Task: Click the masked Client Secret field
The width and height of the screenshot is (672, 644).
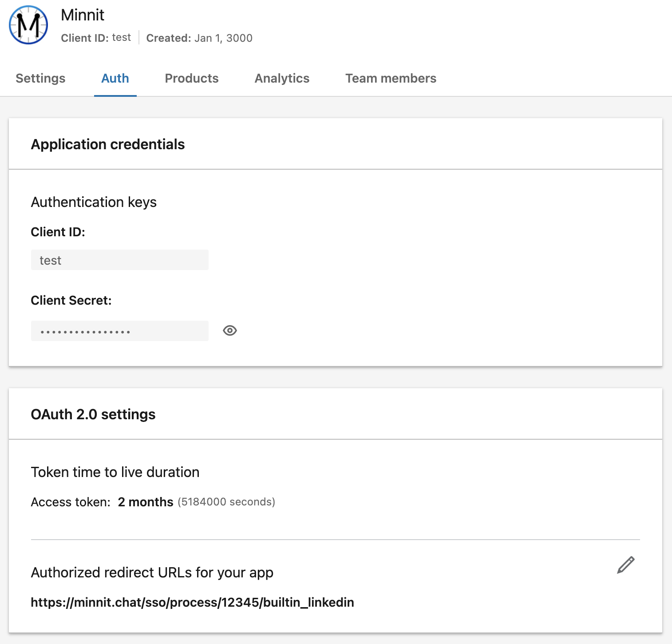Action: (x=119, y=330)
